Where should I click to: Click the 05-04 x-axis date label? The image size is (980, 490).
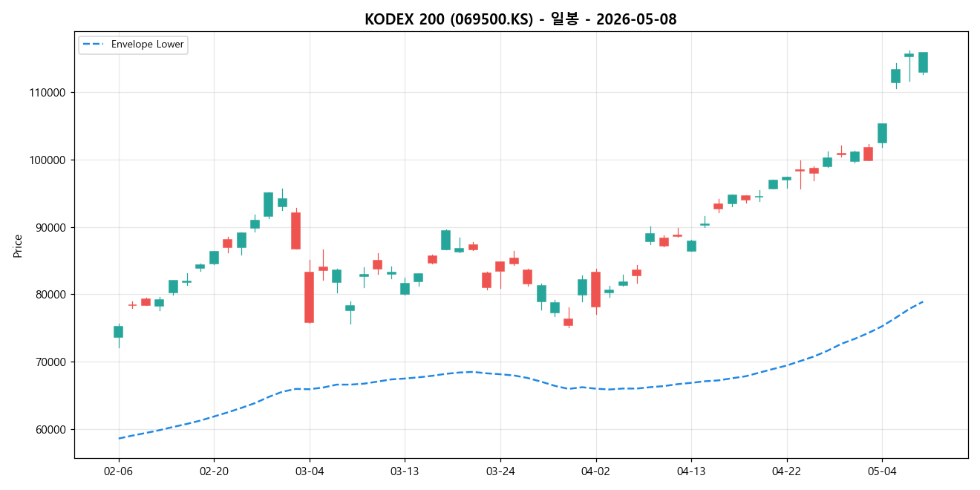(x=882, y=471)
